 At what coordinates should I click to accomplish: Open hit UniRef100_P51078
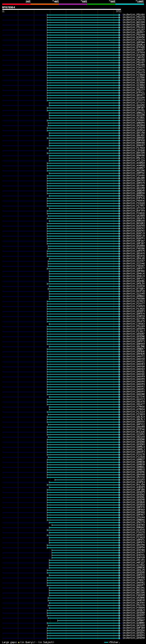click(134, 17)
